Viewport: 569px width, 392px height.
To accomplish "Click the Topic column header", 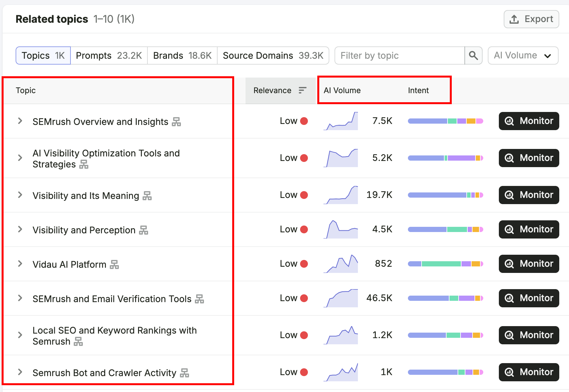I will [x=26, y=91].
